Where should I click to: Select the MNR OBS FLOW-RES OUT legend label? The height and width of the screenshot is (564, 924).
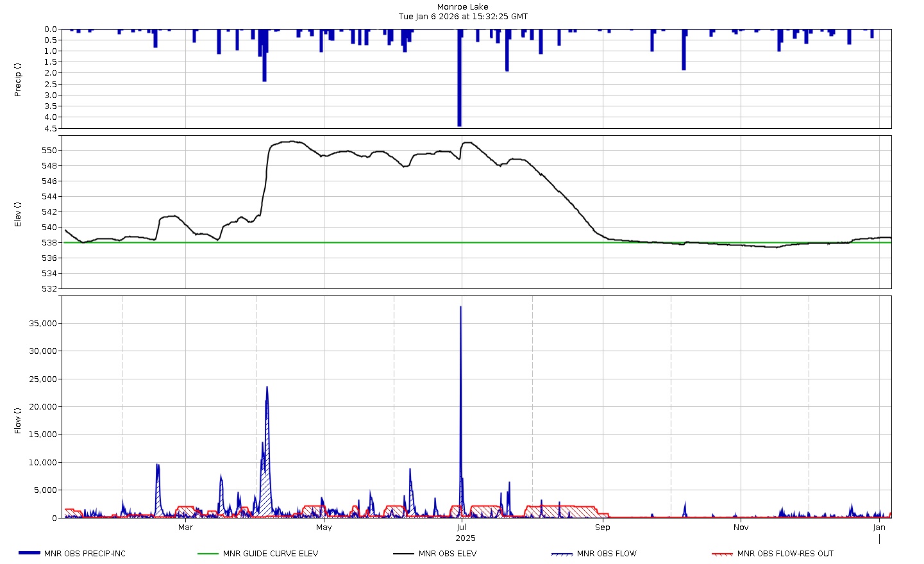[785, 554]
